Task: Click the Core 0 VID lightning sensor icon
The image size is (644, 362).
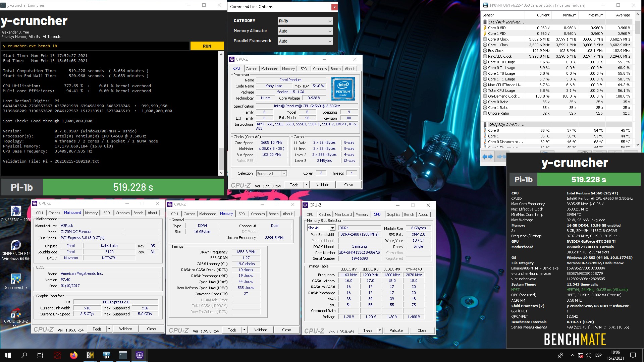Action: [x=485, y=28]
